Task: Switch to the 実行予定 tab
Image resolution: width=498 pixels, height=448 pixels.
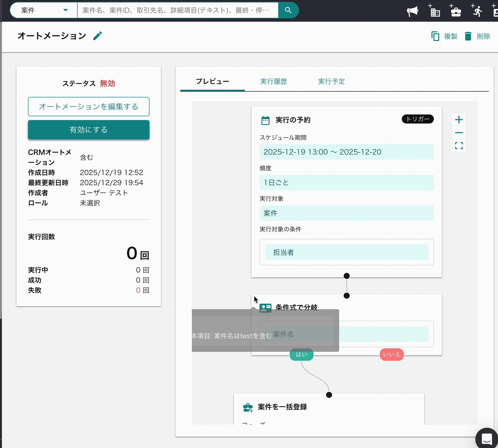Action: click(x=331, y=81)
